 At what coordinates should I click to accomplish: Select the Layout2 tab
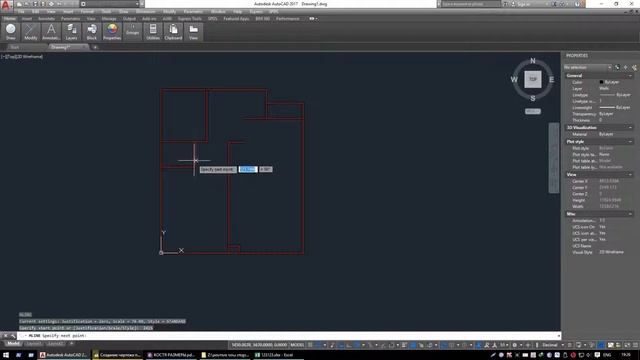tap(55, 344)
